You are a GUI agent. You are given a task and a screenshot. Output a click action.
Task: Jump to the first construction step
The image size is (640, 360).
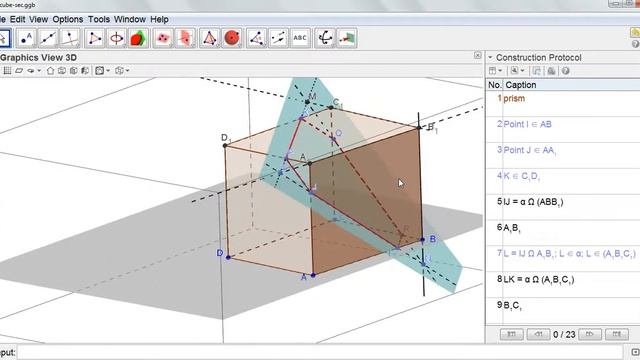(x=512, y=334)
